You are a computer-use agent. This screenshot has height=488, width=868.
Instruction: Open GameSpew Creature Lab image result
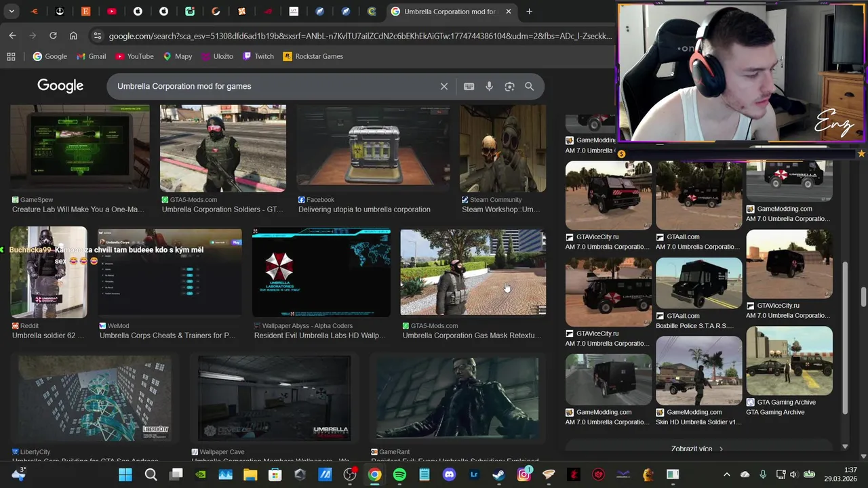pos(80,148)
